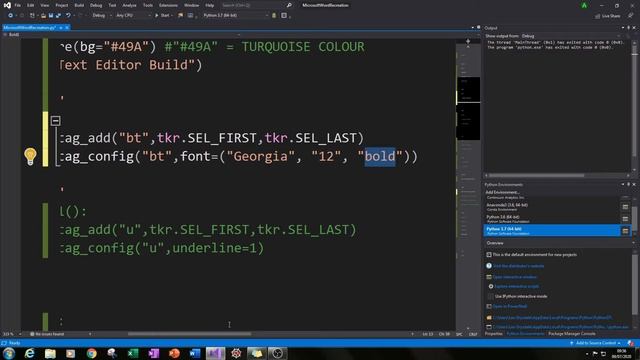
Task: Open the Python 3.7 environment selector dropdown
Action: point(236,16)
